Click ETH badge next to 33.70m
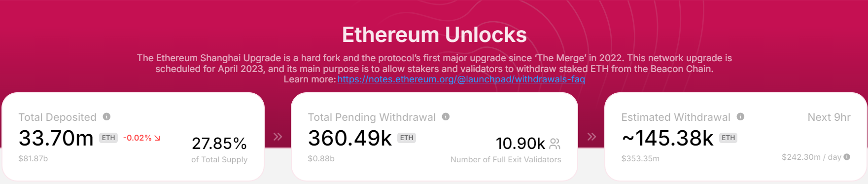The height and width of the screenshot is (184, 868). click(x=108, y=138)
